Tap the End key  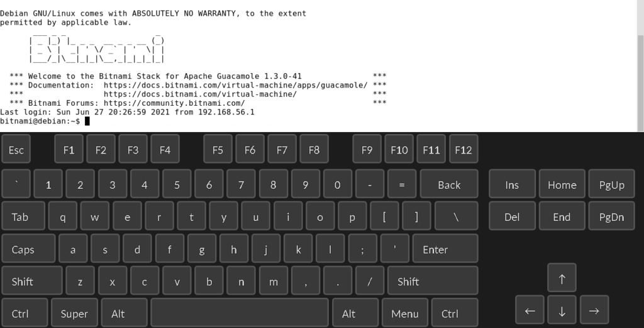pyautogui.click(x=562, y=216)
